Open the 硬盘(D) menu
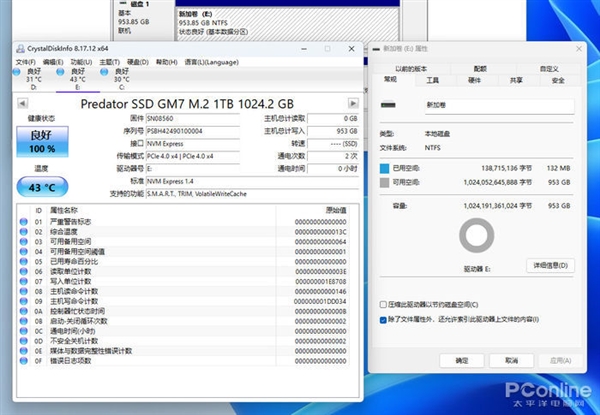Screen dimensions: 600x415 pos(138,62)
